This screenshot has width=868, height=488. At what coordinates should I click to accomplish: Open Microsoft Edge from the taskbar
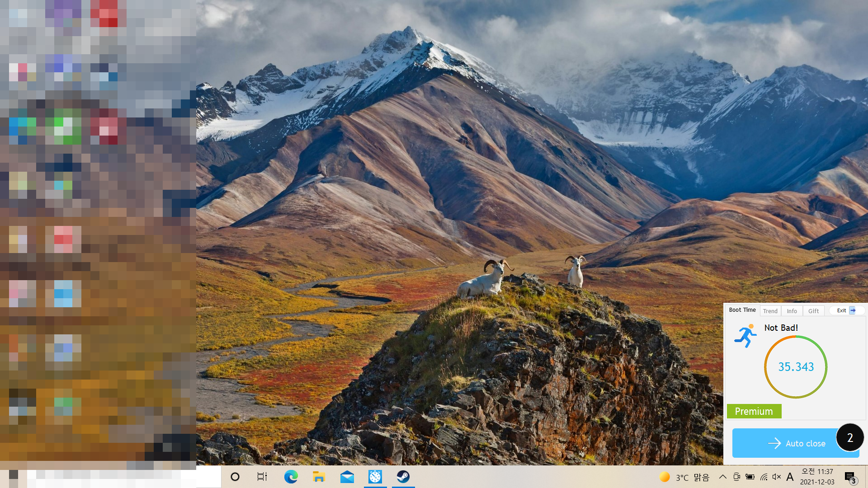pyautogui.click(x=291, y=477)
